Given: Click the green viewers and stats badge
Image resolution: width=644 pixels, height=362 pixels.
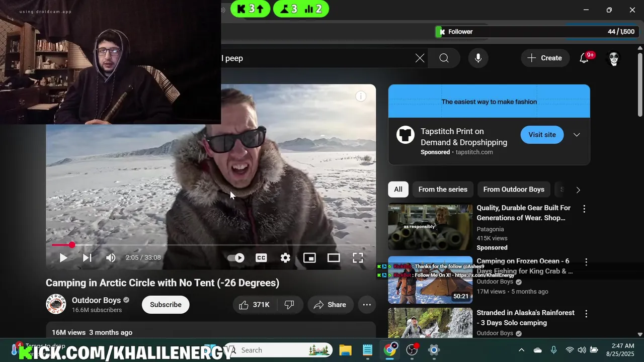Looking at the screenshot, I should pos(301,9).
